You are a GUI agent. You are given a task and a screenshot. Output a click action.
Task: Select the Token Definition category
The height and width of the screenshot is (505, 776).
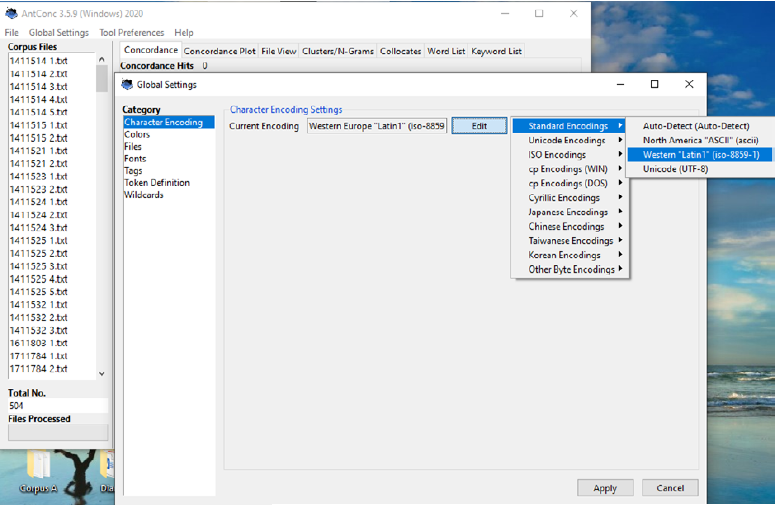pyautogui.click(x=156, y=183)
